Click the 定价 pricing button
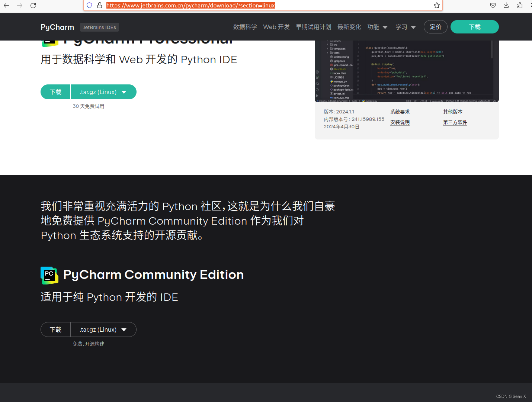 (x=436, y=27)
